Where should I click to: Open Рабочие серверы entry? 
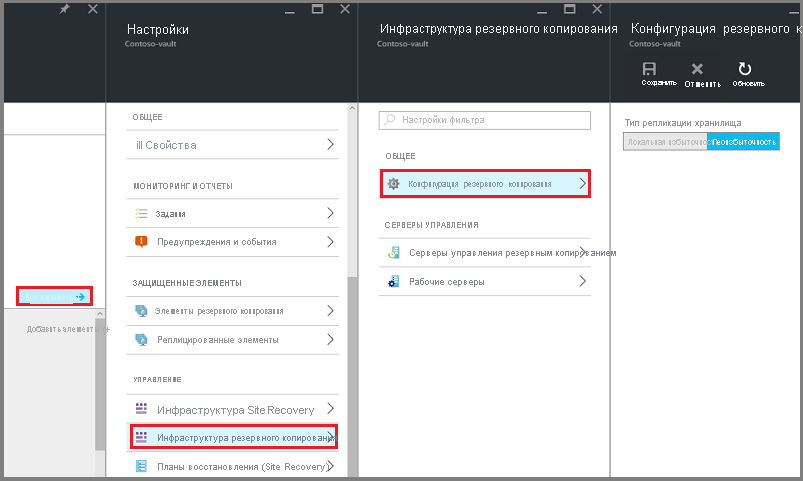coord(484,281)
